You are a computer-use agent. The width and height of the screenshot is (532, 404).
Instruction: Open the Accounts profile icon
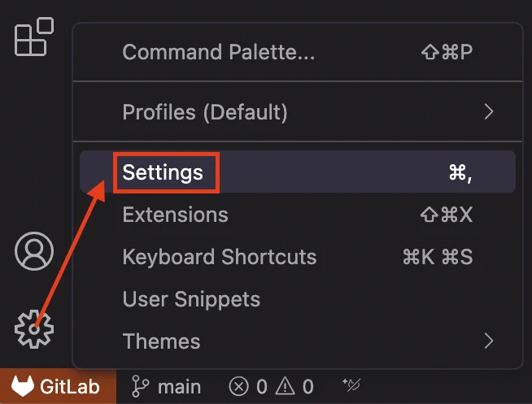34,252
